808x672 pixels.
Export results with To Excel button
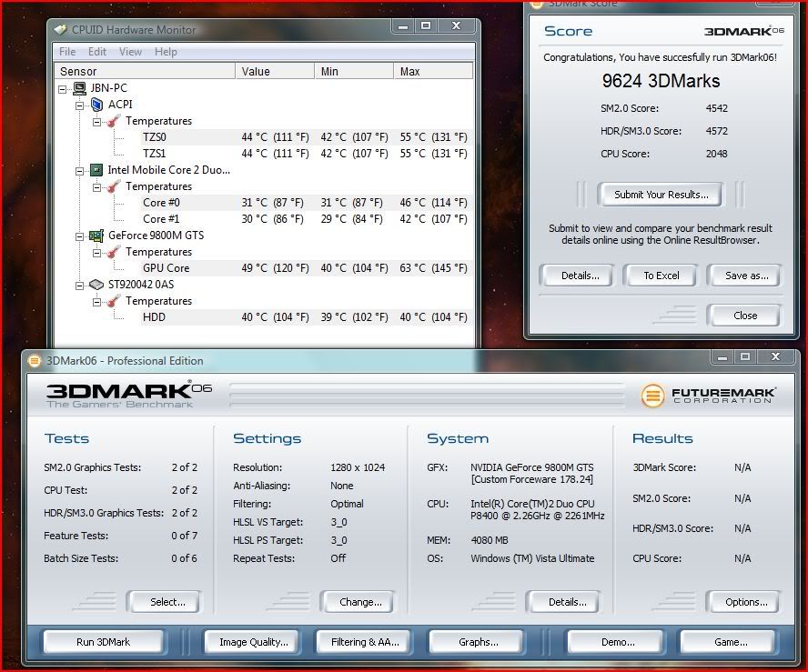point(662,276)
